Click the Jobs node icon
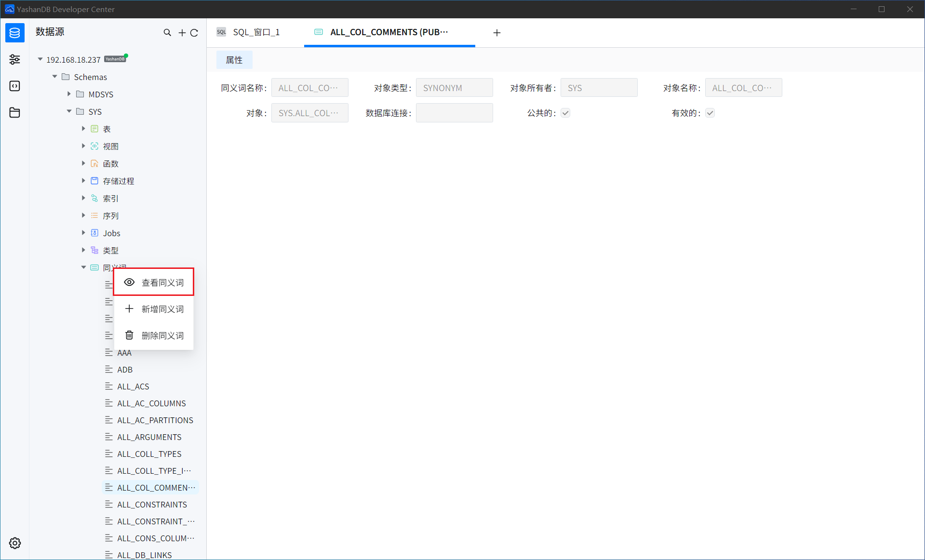The image size is (925, 560). [x=94, y=233]
